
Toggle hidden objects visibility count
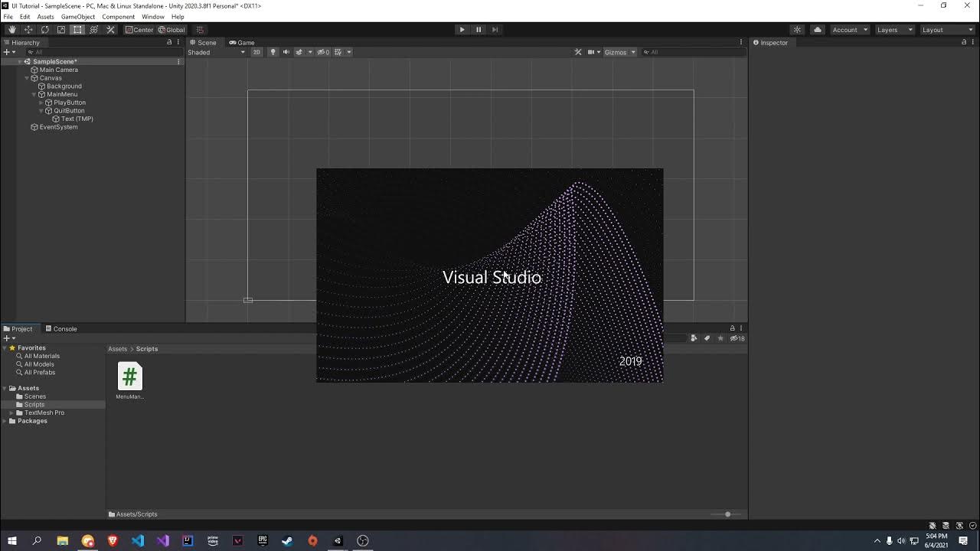pos(323,52)
